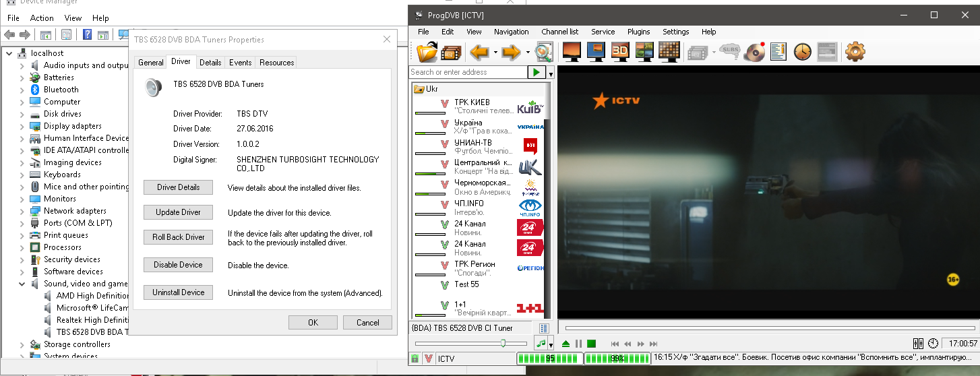Click the green lock status icon in ProgDVB
This screenshot has width=980, height=376.
coord(415,359)
